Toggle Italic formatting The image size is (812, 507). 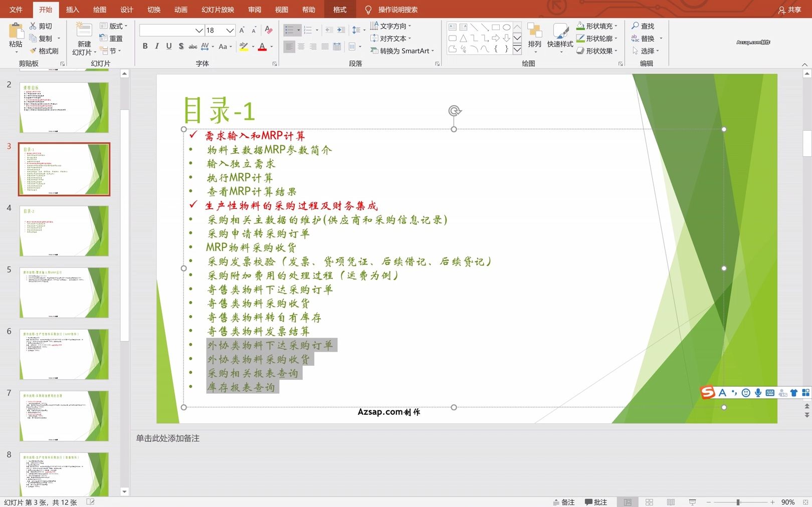157,46
